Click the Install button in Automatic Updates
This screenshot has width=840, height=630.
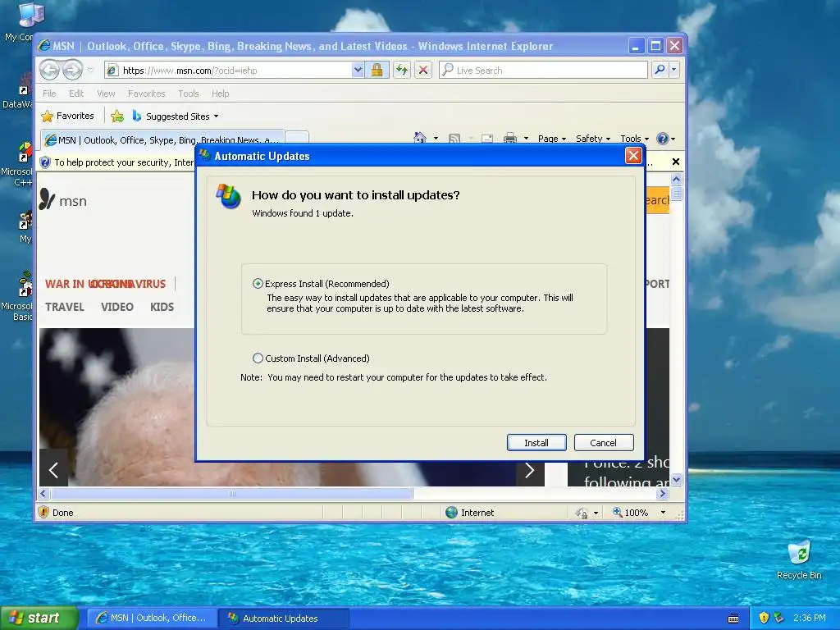[x=536, y=442]
